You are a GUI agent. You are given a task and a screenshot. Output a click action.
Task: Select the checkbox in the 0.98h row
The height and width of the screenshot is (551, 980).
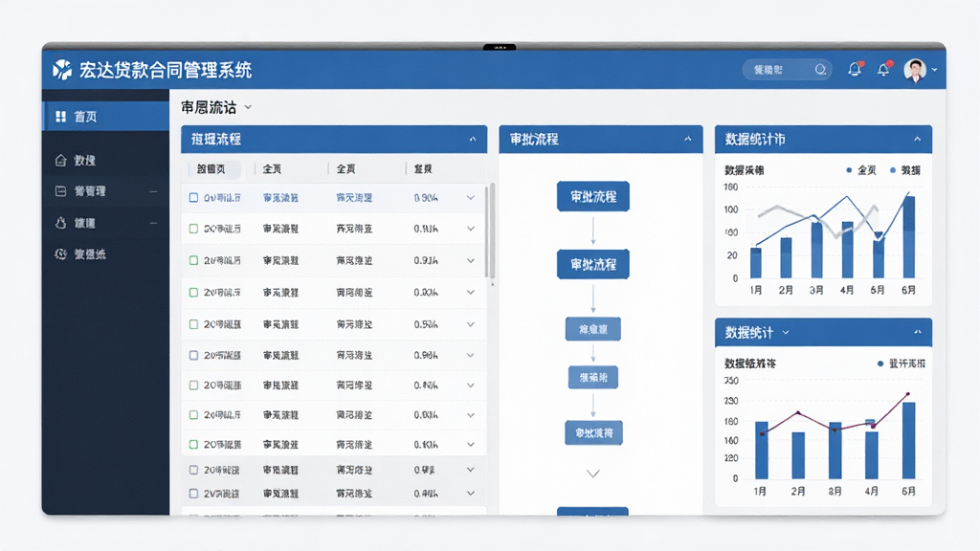point(193,356)
